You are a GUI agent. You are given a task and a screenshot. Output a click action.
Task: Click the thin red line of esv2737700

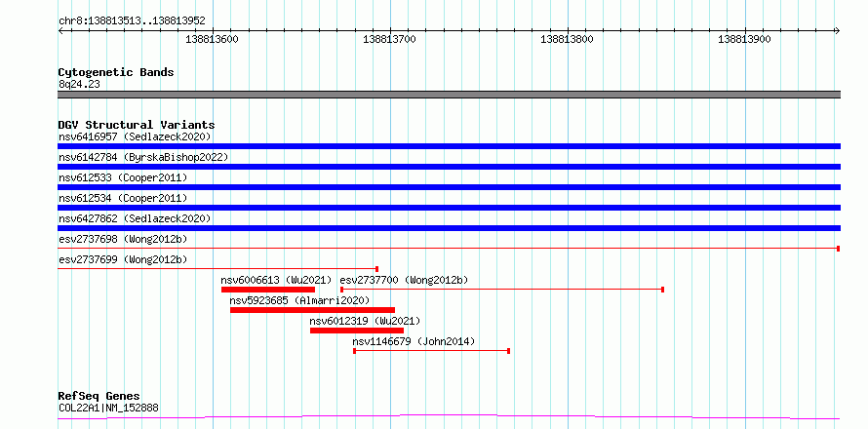[x=502, y=290]
